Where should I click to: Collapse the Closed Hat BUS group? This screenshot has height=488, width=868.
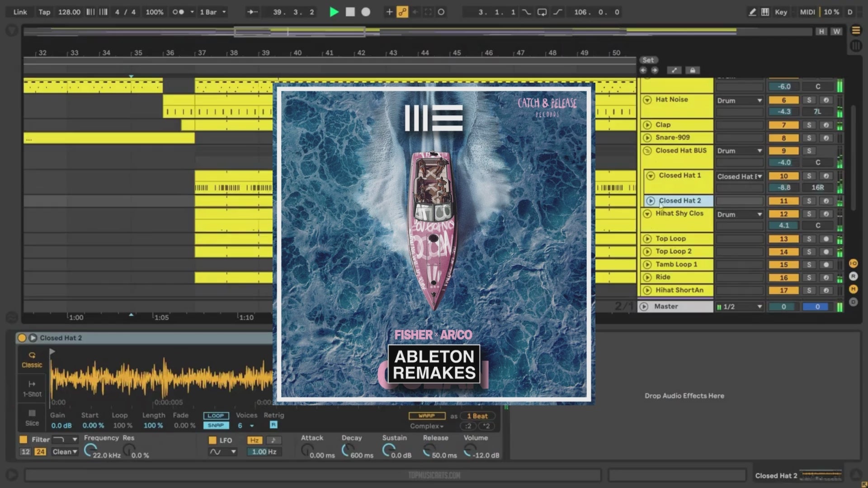pos(647,151)
